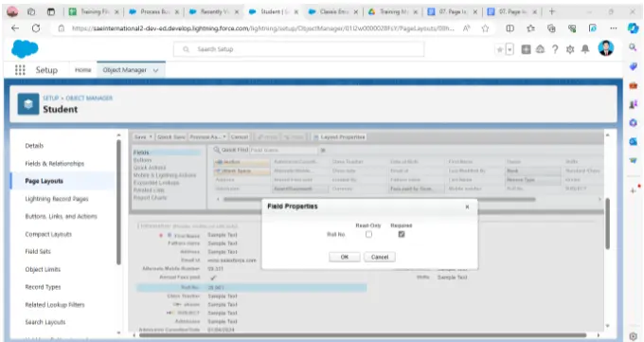Open Details in the sidebar
Screen dimensions: 644x342
[x=34, y=146]
